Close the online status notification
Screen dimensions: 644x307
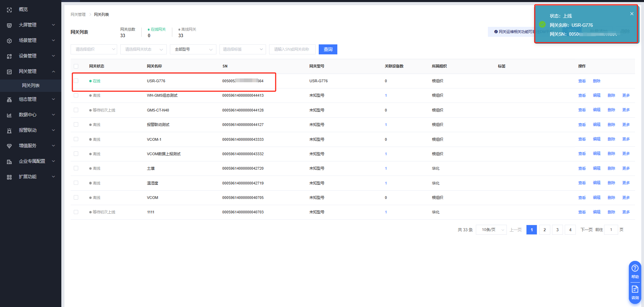point(632,14)
